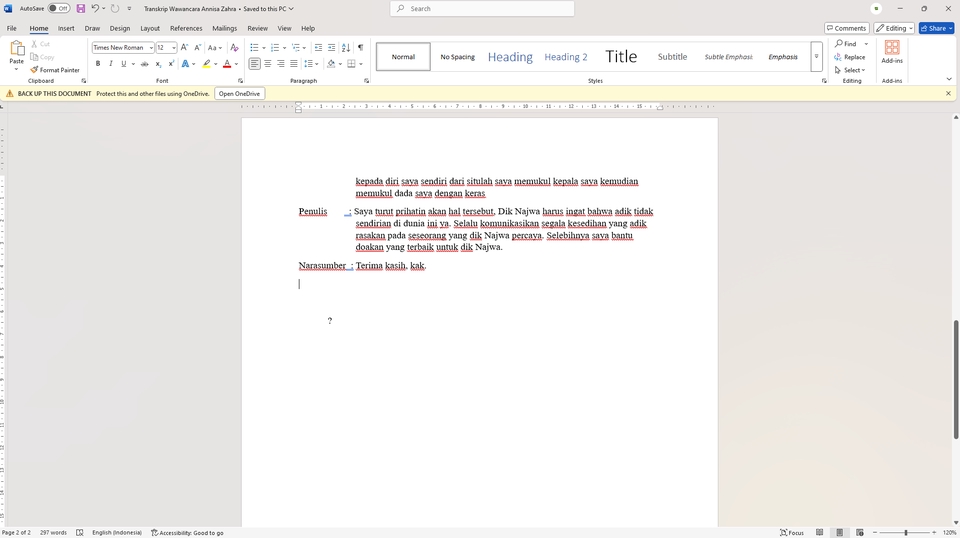Apply the Heading 2 style

tap(566, 57)
